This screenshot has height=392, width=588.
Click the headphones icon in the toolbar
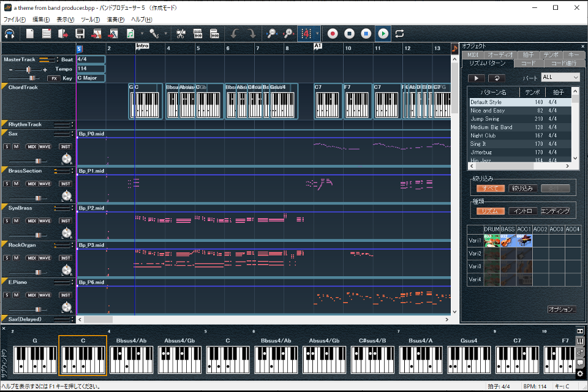[x=10, y=33]
